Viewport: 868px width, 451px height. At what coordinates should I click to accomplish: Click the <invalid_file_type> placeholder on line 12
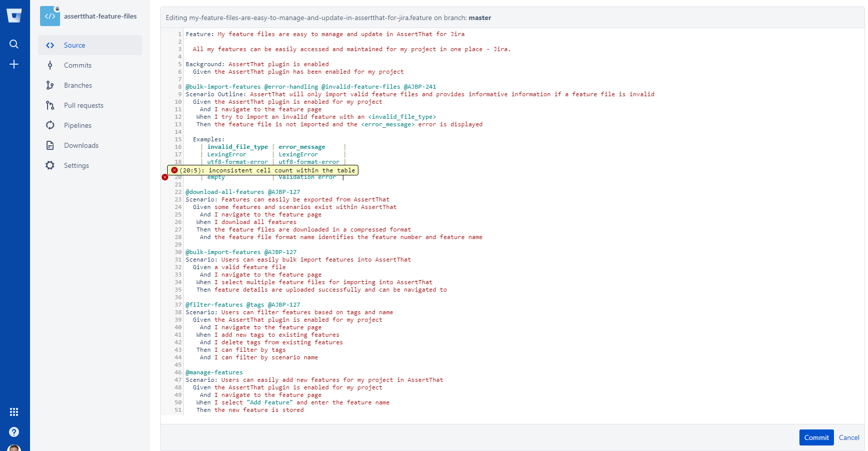point(402,117)
